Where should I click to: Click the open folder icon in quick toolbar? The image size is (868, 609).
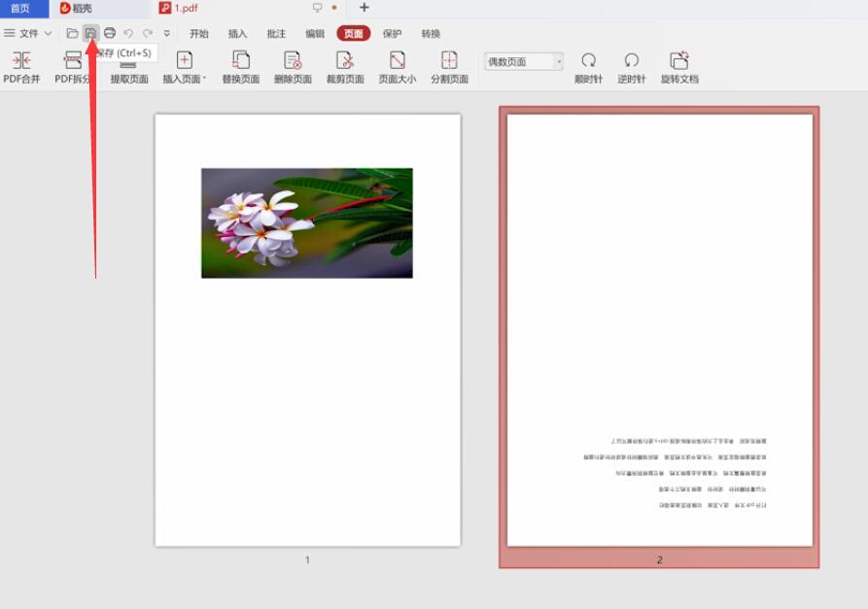point(72,33)
